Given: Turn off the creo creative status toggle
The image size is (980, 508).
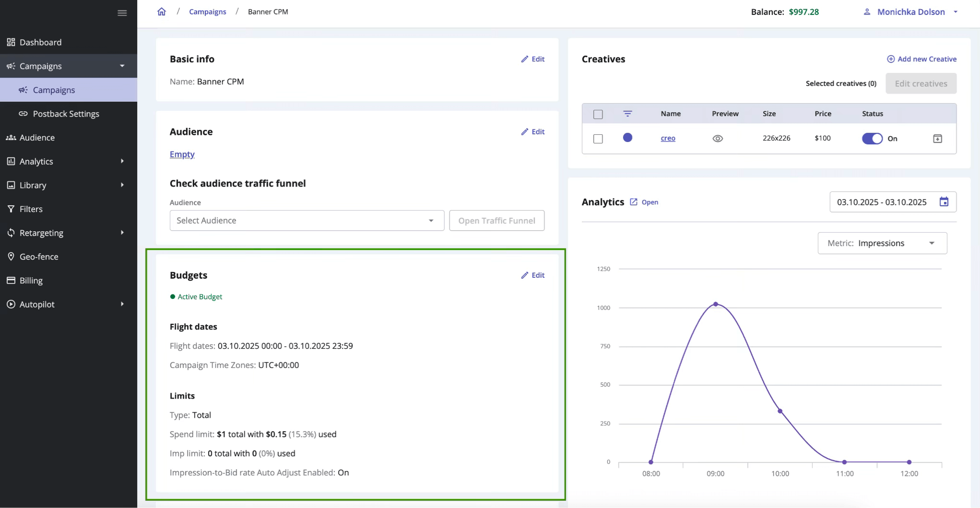Looking at the screenshot, I should click(873, 138).
